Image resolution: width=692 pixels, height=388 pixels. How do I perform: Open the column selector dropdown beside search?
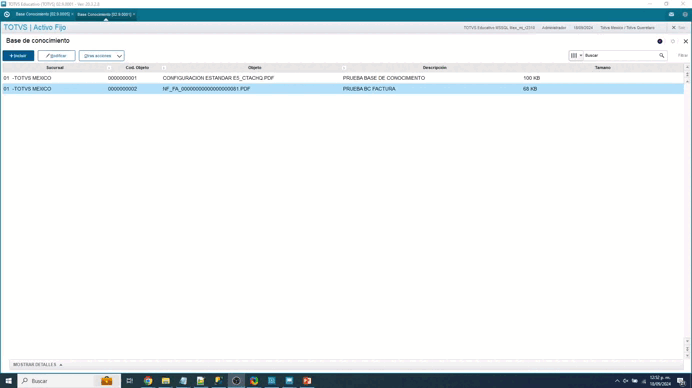click(x=576, y=56)
